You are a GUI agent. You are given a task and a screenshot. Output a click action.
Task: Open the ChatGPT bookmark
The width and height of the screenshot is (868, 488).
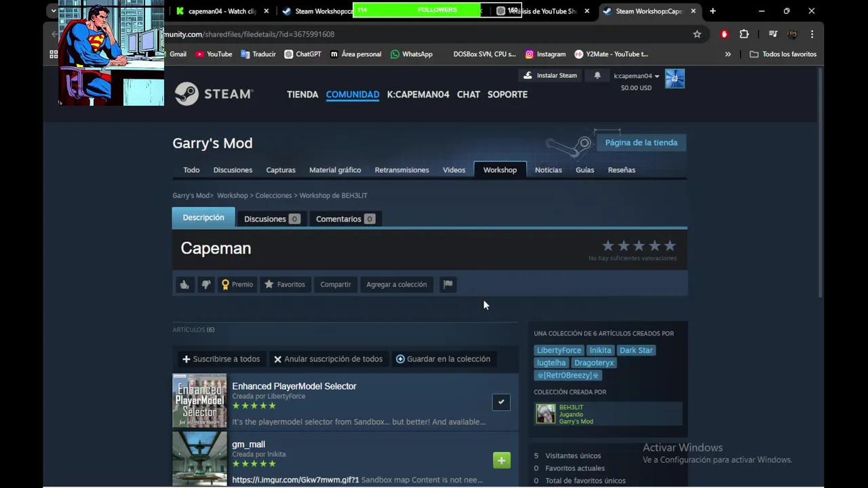pos(302,54)
